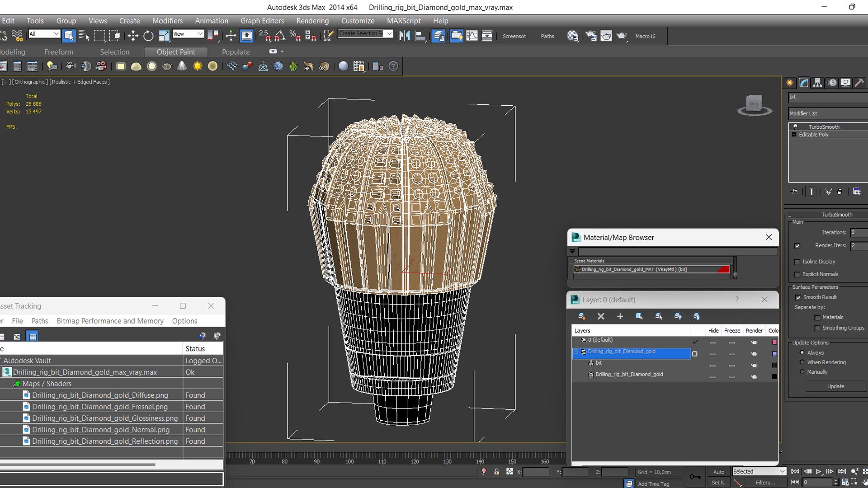
Task: Enable the Isoline Display checkbox
Action: coord(797,262)
